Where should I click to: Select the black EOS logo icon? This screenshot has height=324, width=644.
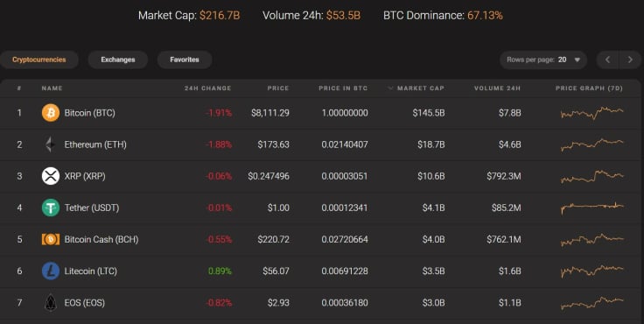click(51, 303)
